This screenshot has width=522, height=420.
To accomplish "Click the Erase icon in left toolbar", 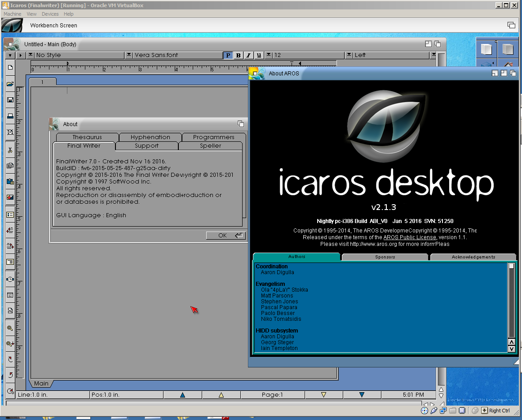I will (x=10, y=197).
